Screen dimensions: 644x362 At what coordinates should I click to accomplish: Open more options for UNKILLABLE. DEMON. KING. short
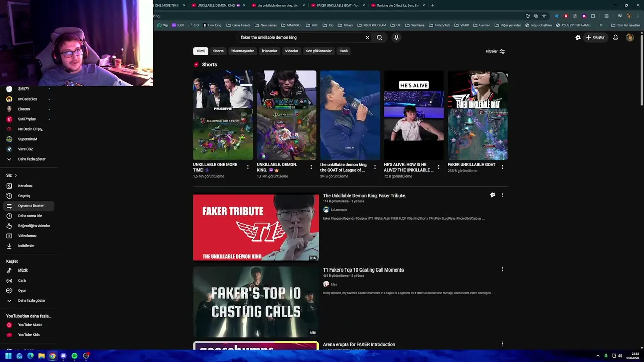(x=311, y=167)
